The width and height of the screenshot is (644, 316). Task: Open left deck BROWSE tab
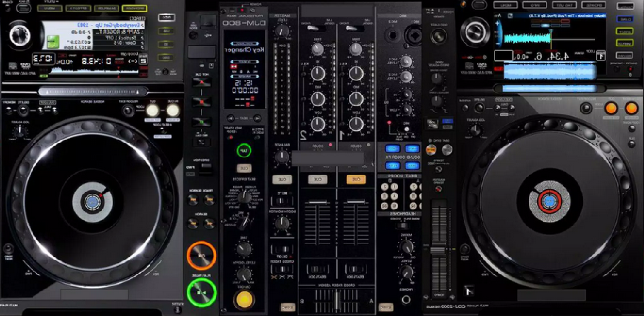click(x=134, y=9)
